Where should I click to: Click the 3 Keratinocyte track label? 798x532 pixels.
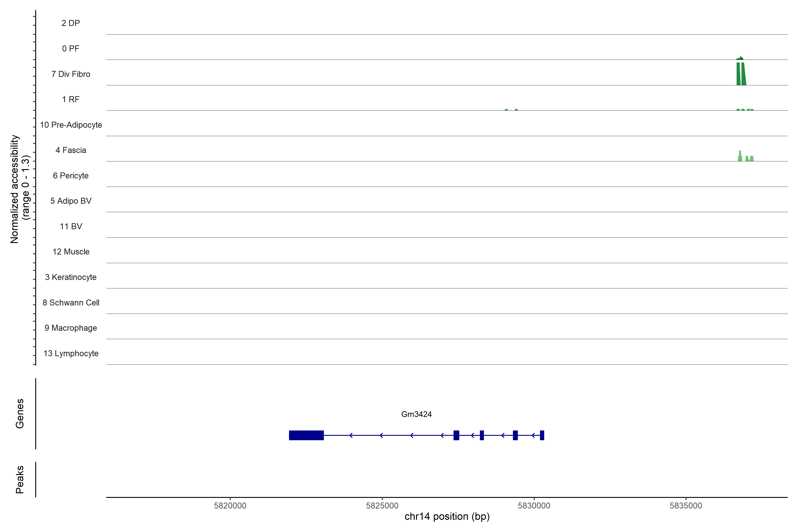(x=70, y=277)
